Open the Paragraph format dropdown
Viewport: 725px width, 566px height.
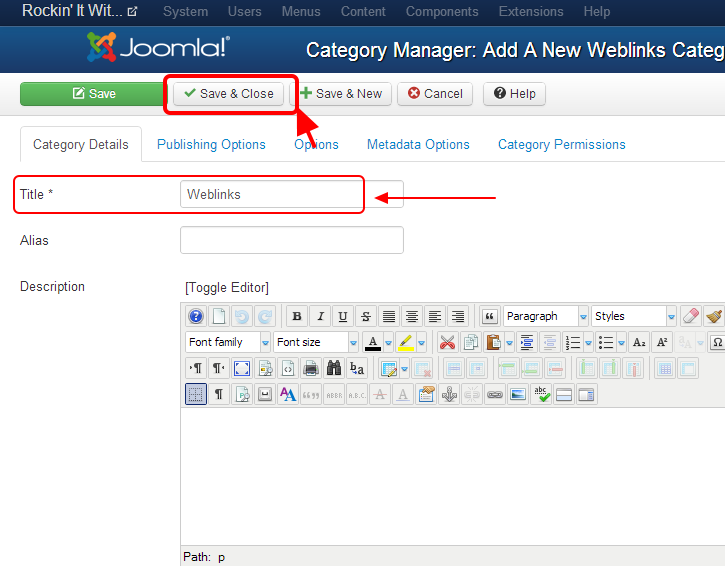click(546, 316)
